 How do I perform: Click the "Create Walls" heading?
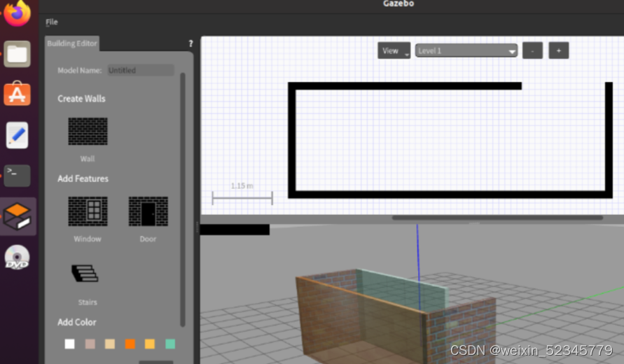click(x=81, y=99)
